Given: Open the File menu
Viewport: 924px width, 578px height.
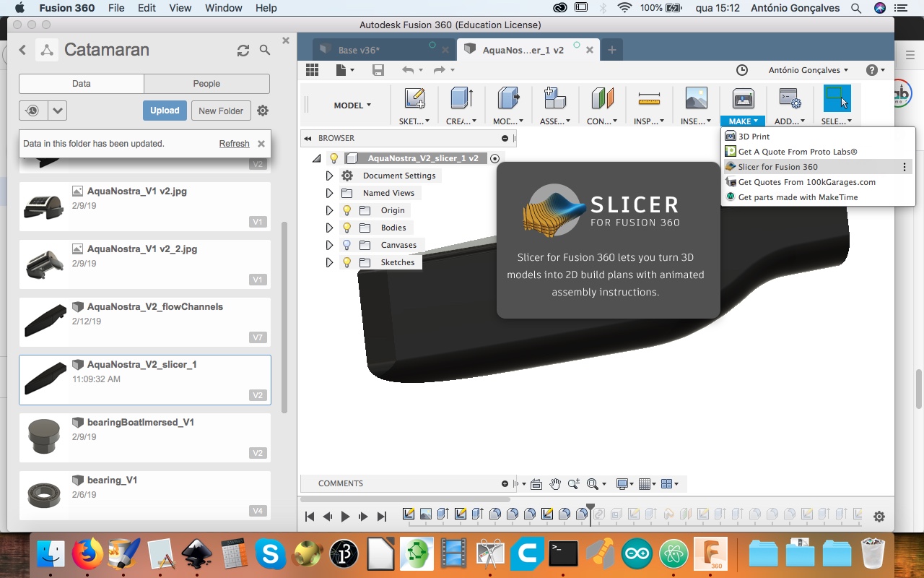Looking at the screenshot, I should [115, 8].
